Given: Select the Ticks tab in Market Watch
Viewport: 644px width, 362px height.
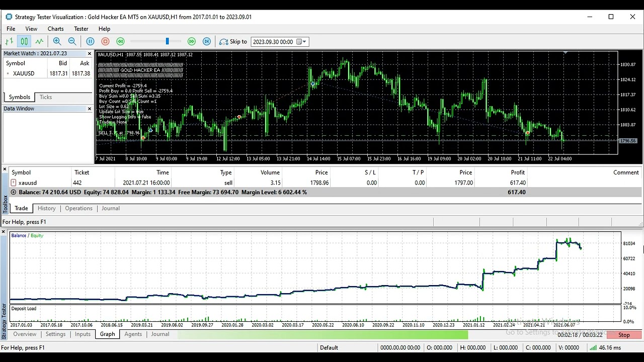Looking at the screenshot, I should click(x=46, y=97).
